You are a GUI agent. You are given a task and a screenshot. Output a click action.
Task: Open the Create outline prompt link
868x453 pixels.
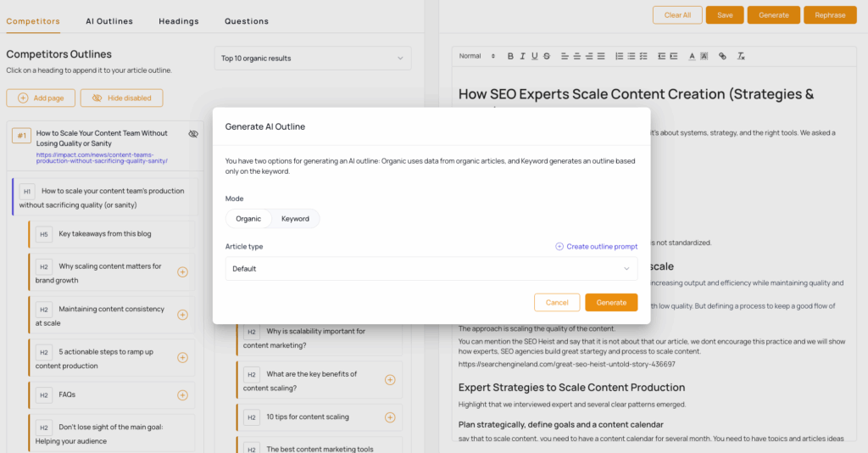pyautogui.click(x=596, y=247)
